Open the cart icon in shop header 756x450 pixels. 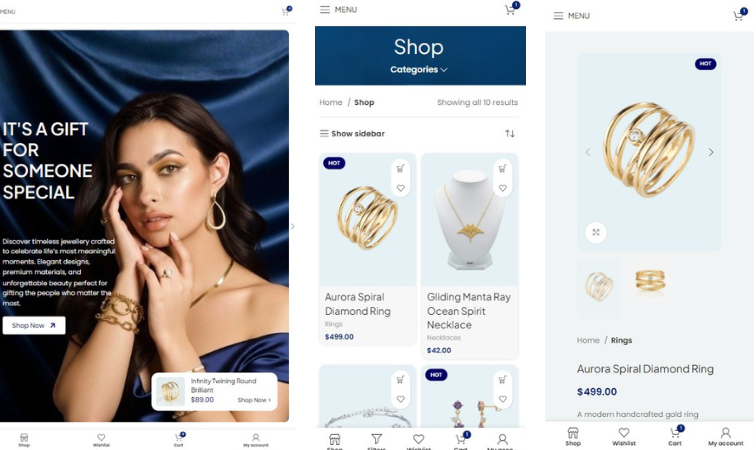[511, 9]
